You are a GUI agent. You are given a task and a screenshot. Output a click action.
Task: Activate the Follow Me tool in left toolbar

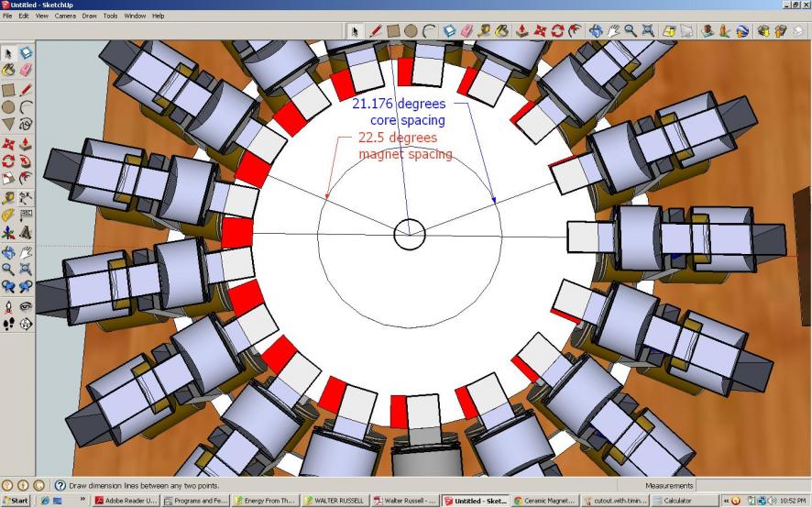pyautogui.click(x=26, y=160)
